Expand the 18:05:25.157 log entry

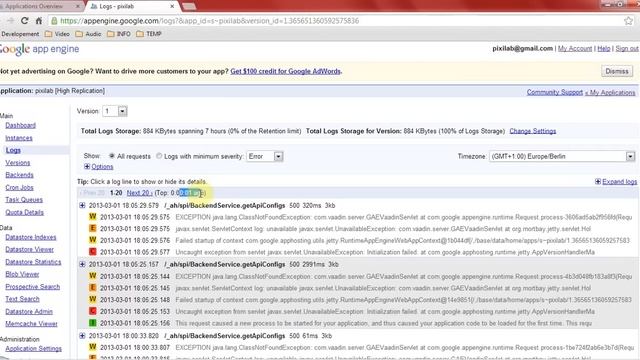[x=82, y=264]
